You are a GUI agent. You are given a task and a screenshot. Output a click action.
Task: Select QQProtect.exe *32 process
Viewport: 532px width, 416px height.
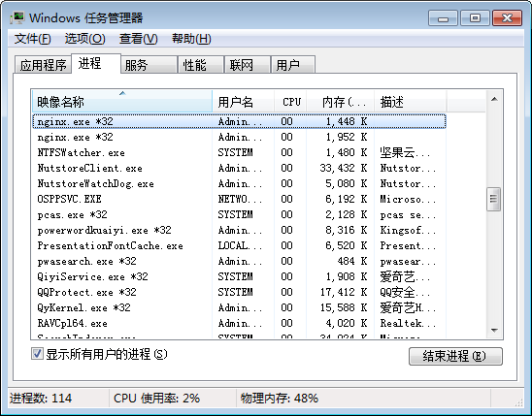point(239,292)
